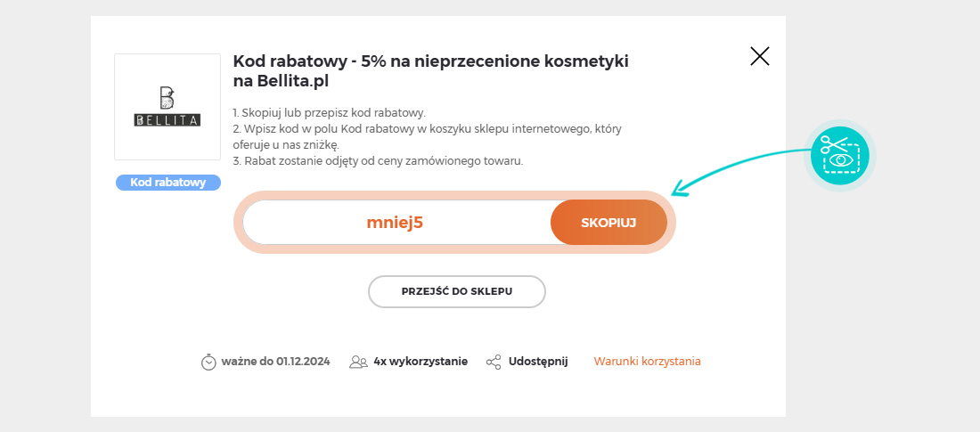Open the Bellita logo thumbnail
This screenshot has width=980, height=432.
(167, 107)
